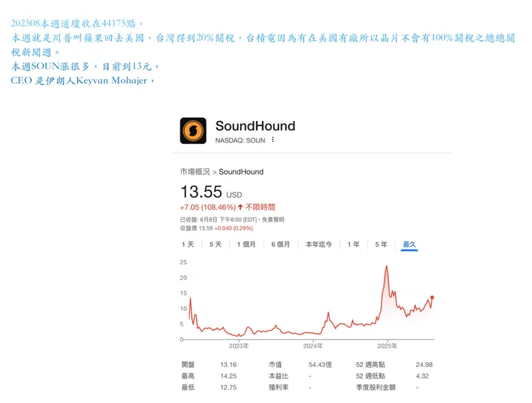
Task: Click the 收盤價 13.59 after-hours line
Action: click(216, 228)
